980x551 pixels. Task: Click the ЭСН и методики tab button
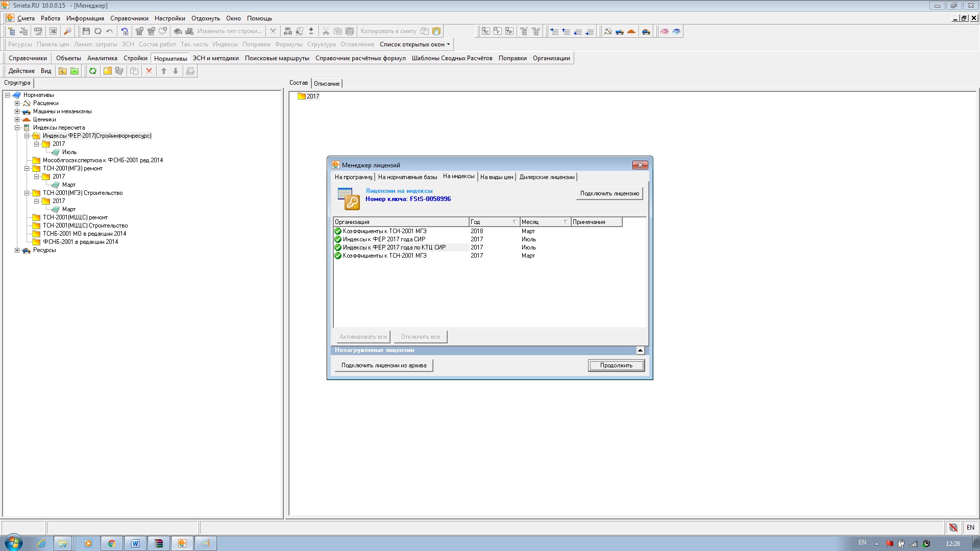(216, 58)
